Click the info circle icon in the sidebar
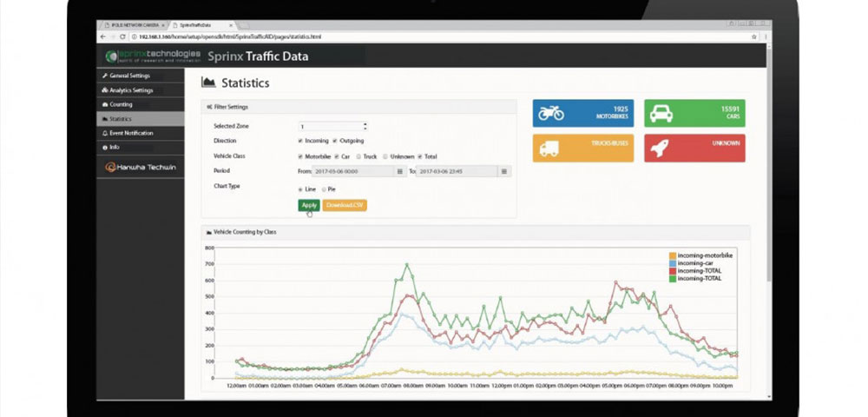The image size is (868, 417). pyautogui.click(x=105, y=148)
